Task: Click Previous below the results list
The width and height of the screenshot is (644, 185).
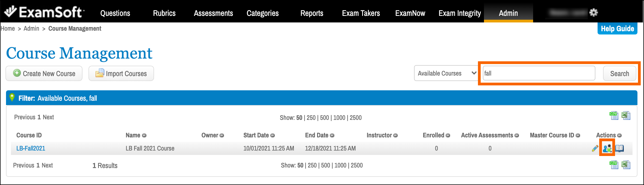Action: coord(23,165)
